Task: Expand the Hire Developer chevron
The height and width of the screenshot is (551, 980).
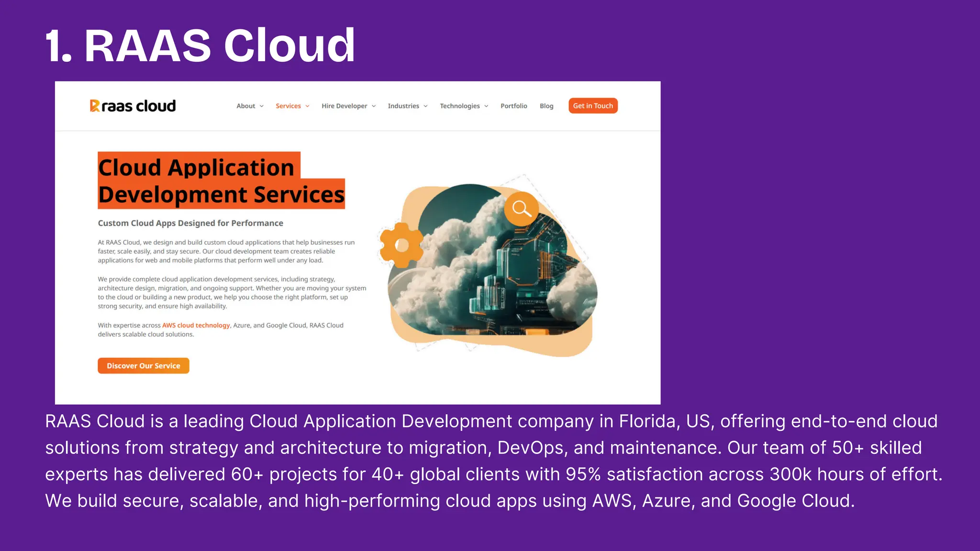Action: (374, 106)
